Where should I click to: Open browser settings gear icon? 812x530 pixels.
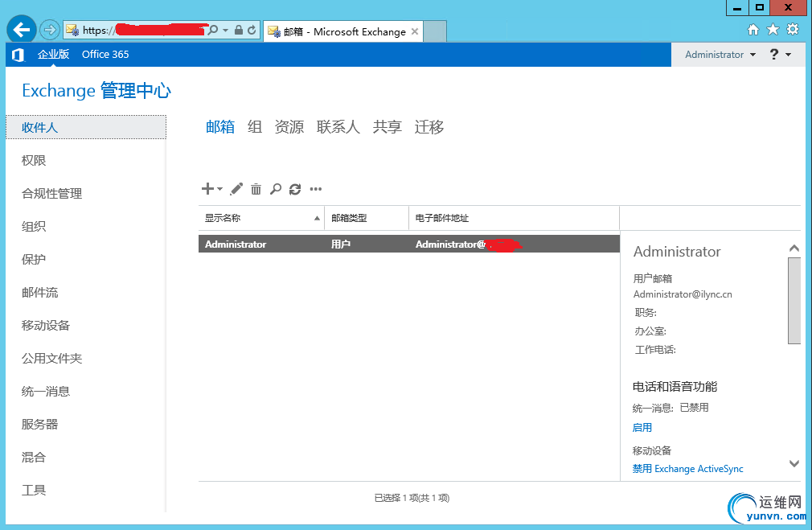[x=793, y=29]
